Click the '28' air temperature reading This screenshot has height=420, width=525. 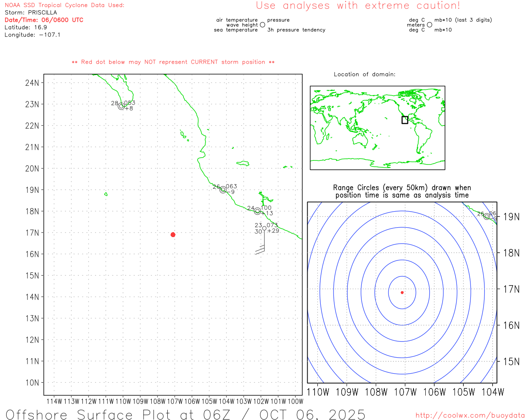pos(115,103)
